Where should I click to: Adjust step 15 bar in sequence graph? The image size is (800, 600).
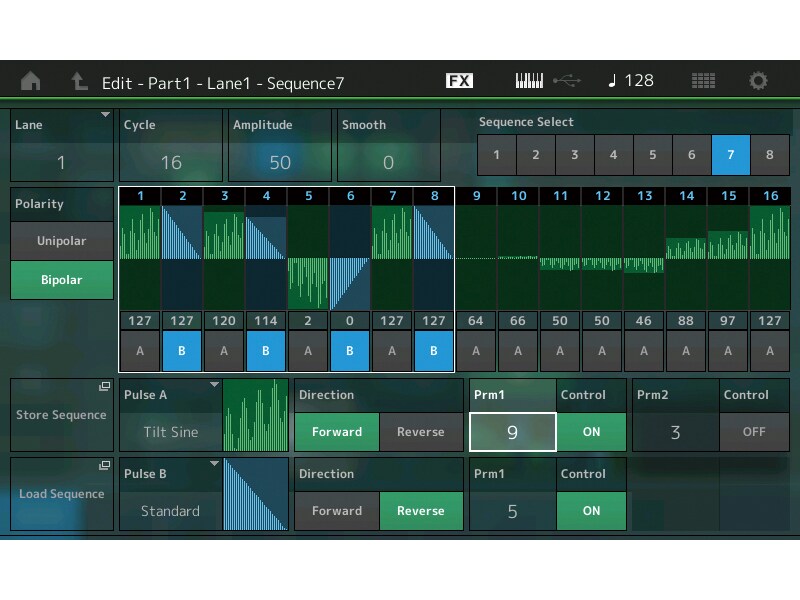[728, 258]
